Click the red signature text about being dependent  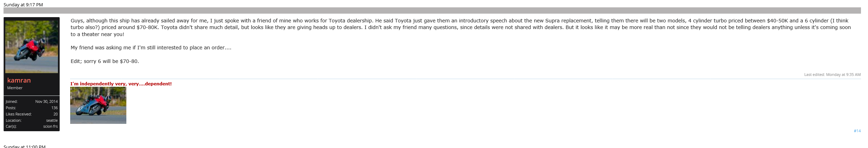(x=121, y=84)
